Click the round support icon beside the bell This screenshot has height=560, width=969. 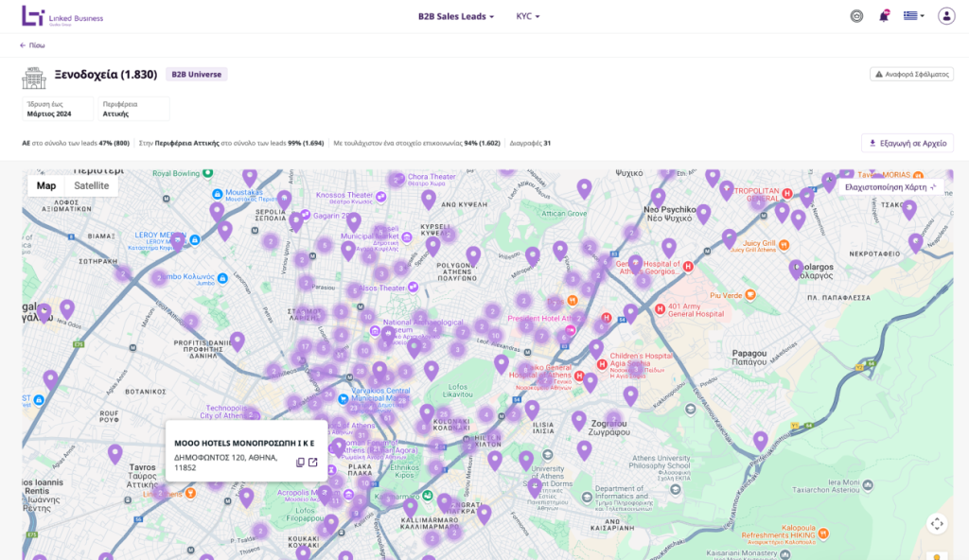pos(857,16)
